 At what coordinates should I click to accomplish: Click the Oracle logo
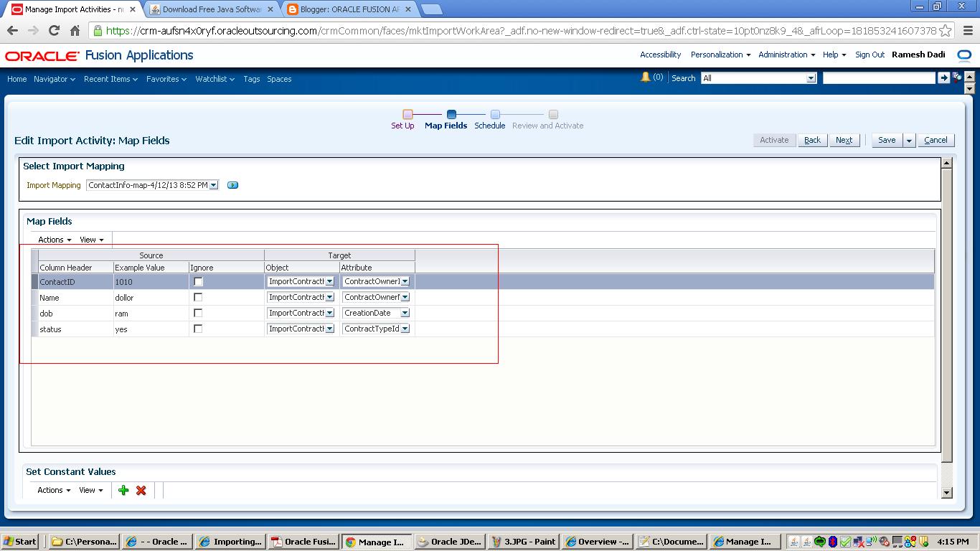coord(42,56)
